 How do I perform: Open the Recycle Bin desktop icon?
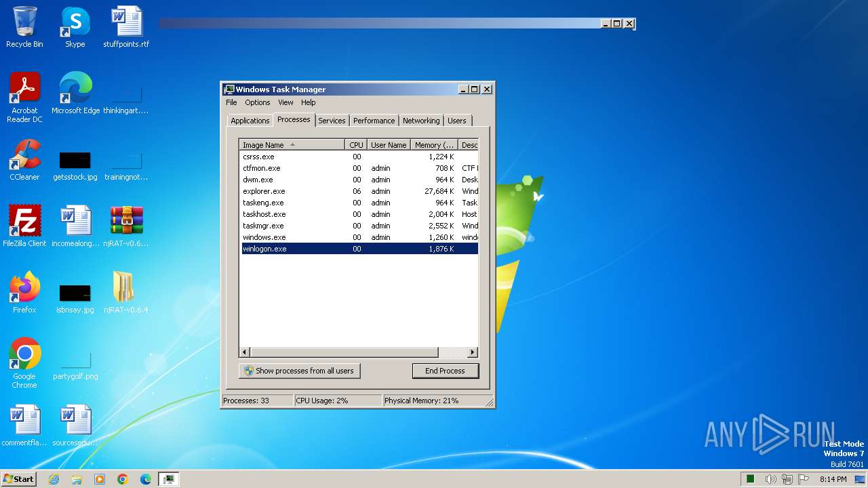coord(24,27)
